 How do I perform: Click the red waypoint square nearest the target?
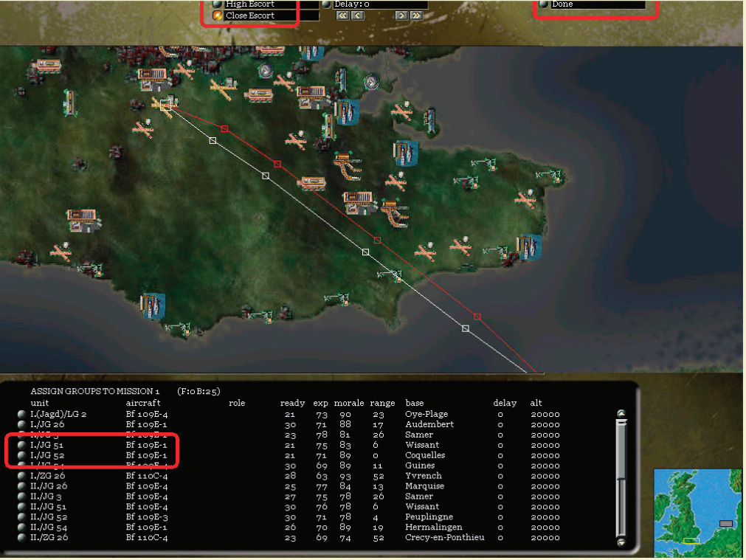(224, 128)
